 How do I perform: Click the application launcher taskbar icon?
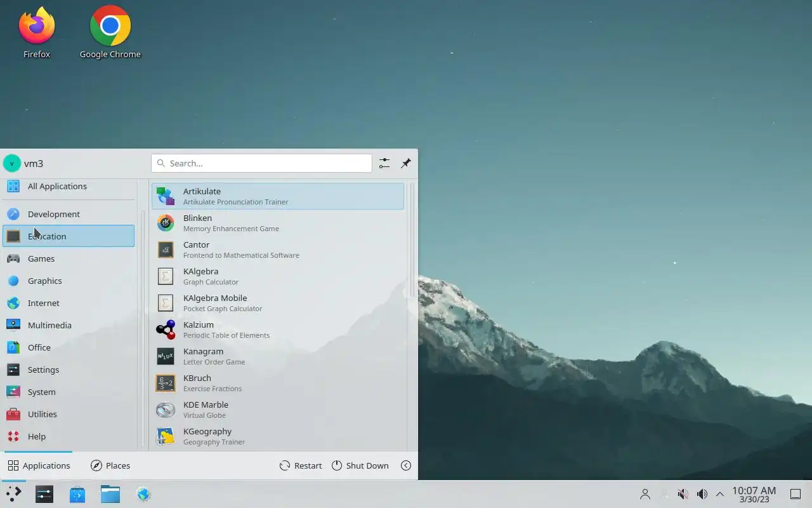(13, 494)
